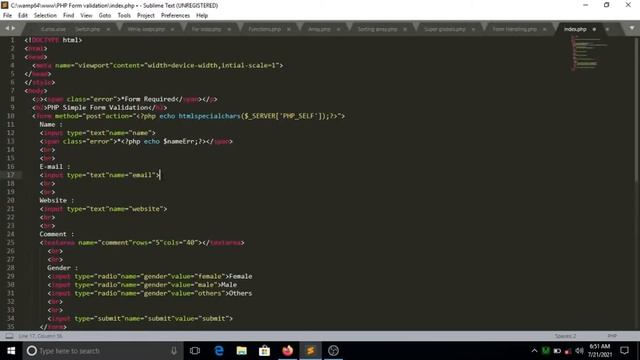Open the Project menu
This screenshot has width=640, height=360.
coord(146,16)
